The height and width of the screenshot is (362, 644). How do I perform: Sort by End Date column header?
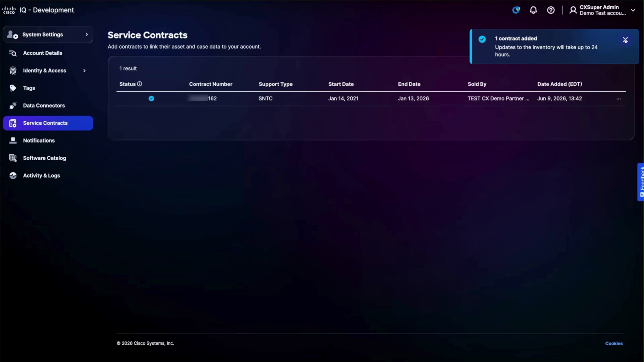pyautogui.click(x=409, y=84)
